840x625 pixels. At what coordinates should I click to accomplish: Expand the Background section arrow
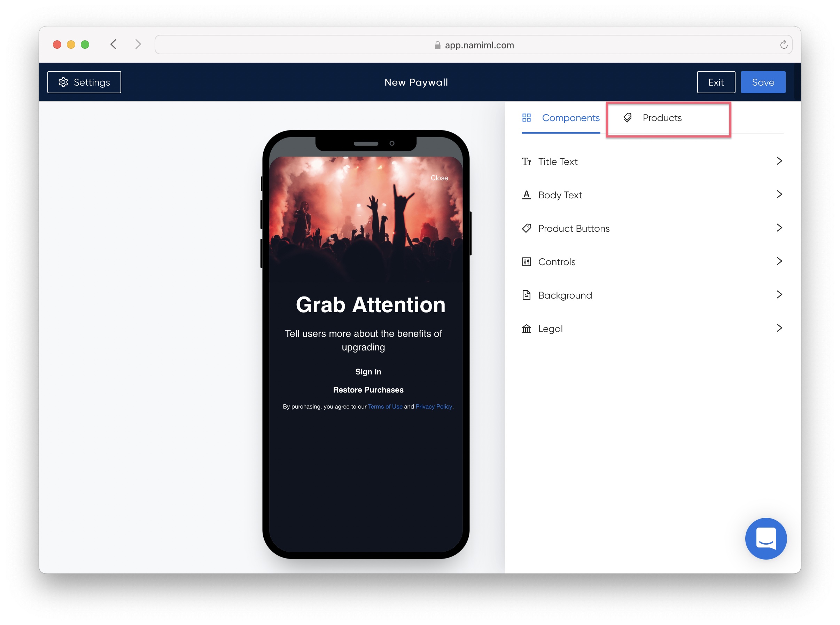[x=779, y=295]
